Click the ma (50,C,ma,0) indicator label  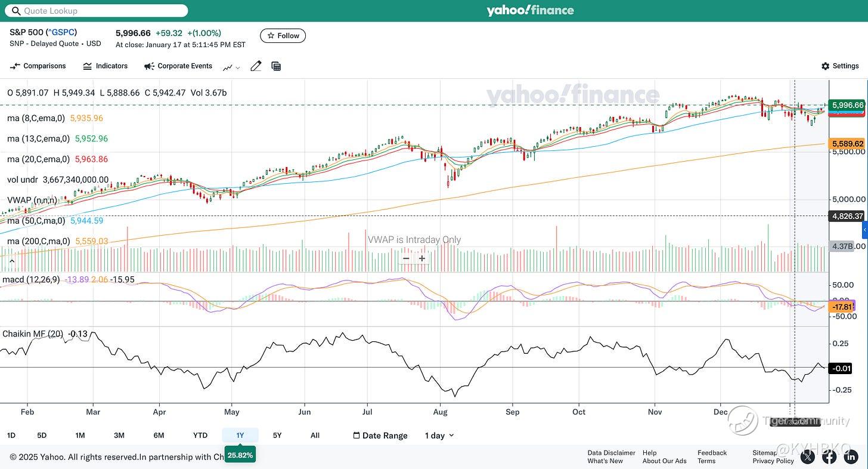(36, 221)
